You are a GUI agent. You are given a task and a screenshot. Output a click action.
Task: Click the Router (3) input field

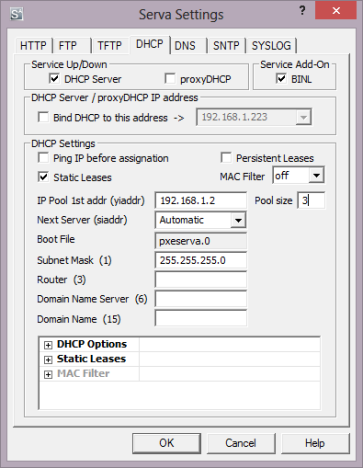click(201, 279)
